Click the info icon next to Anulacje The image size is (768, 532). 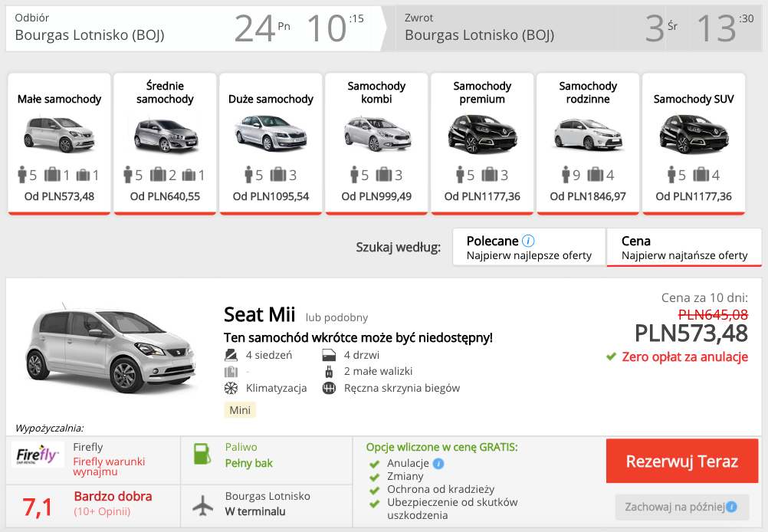pyautogui.click(x=438, y=464)
